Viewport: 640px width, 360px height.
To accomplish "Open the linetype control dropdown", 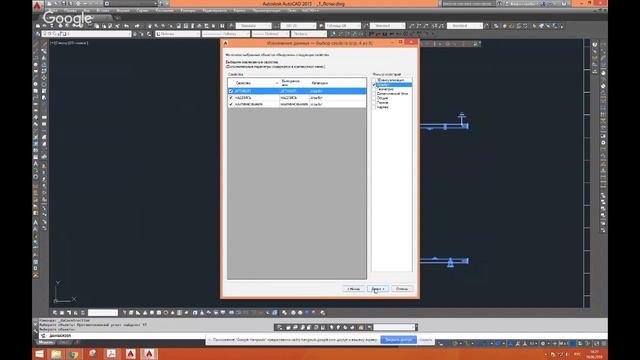I will point(226,34).
